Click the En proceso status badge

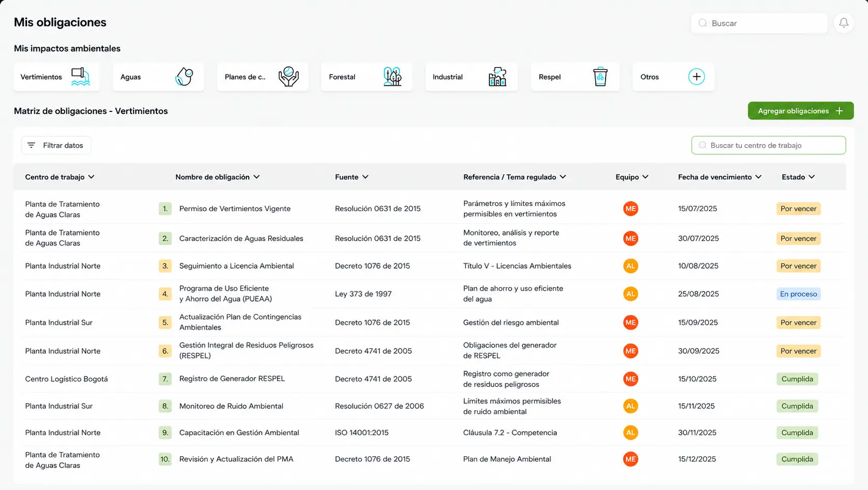click(798, 294)
